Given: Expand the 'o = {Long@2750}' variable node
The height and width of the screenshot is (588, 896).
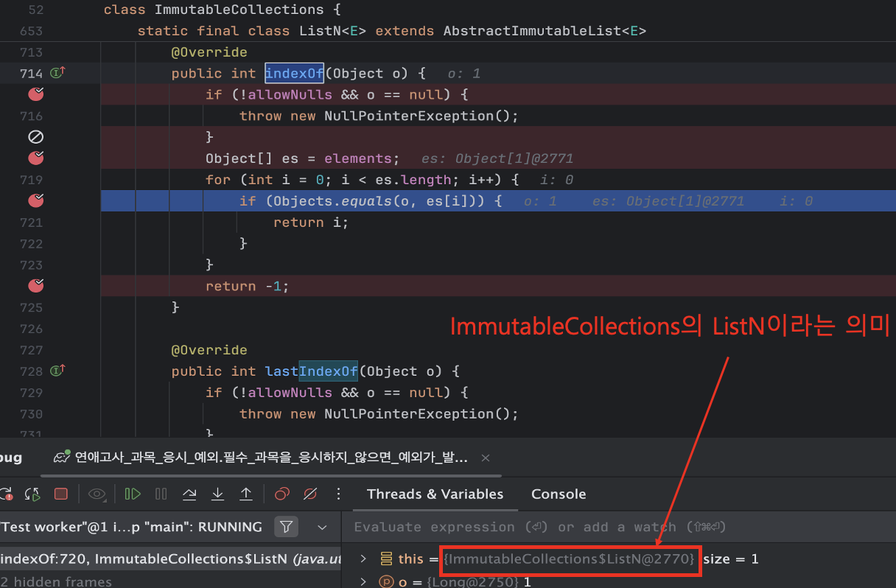Looking at the screenshot, I should pyautogui.click(x=363, y=582).
